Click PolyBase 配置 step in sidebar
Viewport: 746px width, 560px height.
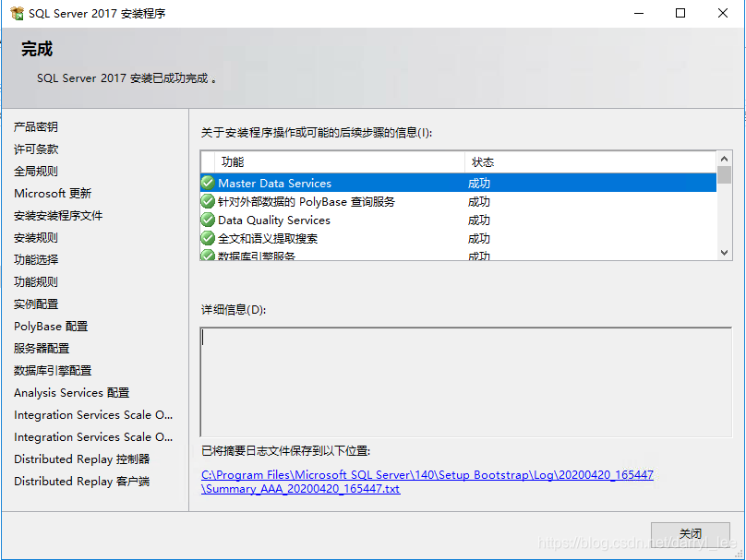click(51, 327)
